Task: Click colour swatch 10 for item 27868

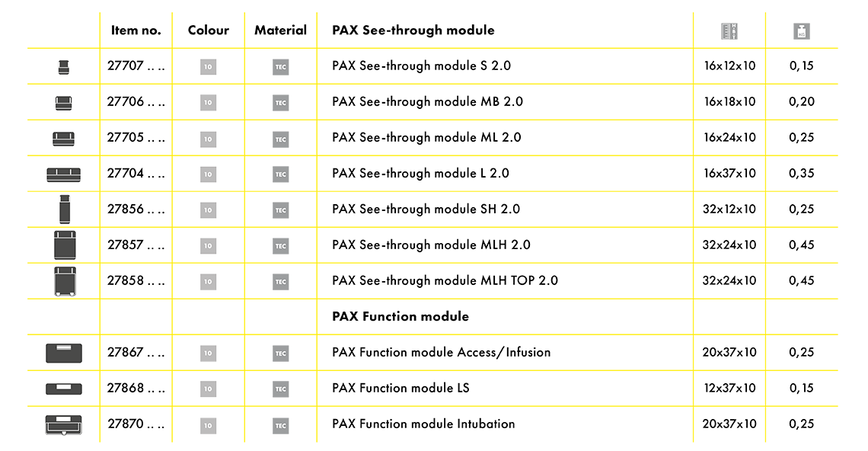Action: 208,389
